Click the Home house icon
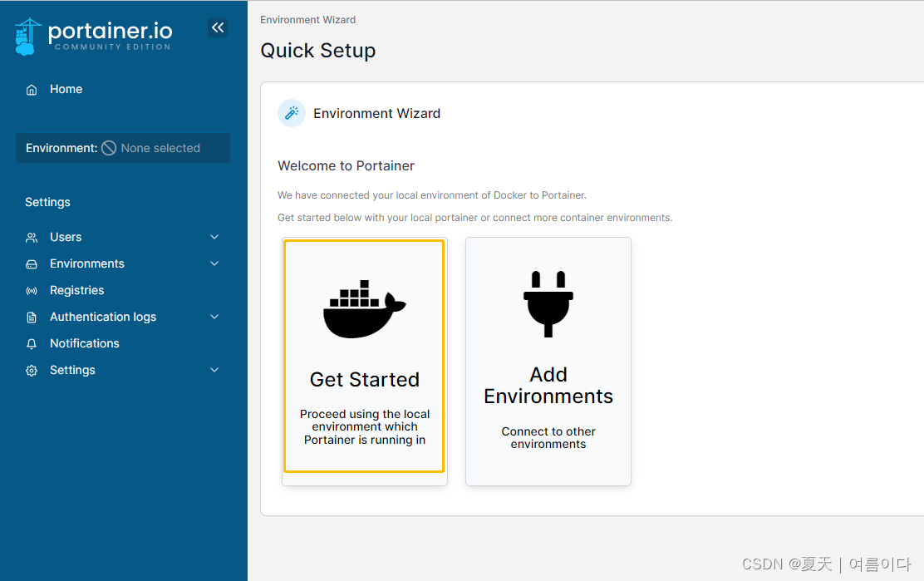 click(x=32, y=90)
